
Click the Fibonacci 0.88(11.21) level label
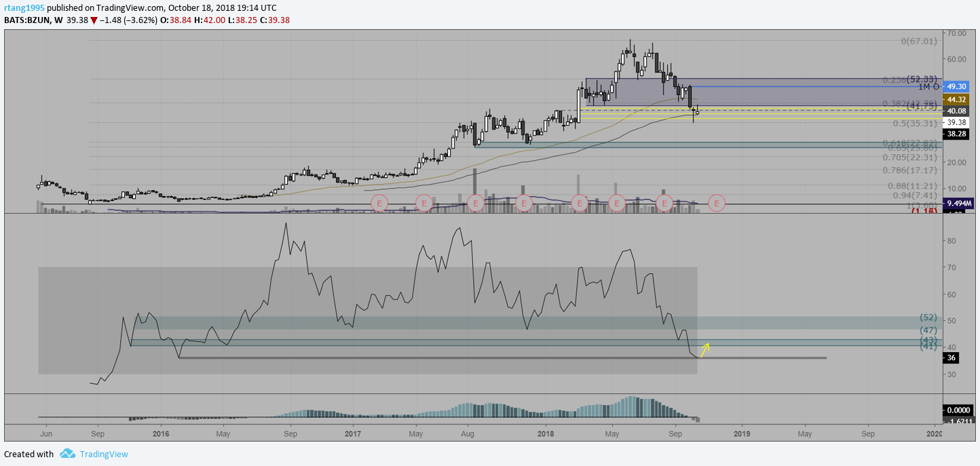pos(913,186)
